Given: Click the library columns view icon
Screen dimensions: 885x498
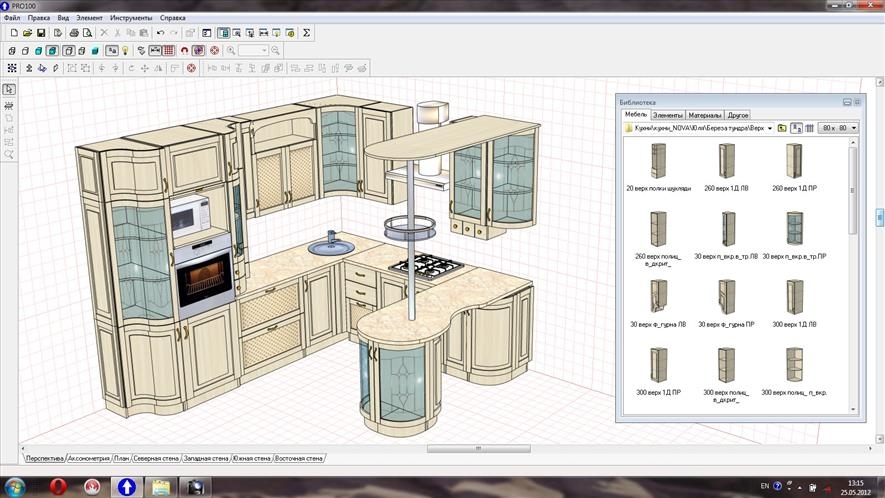Looking at the screenshot, I should (x=809, y=129).
